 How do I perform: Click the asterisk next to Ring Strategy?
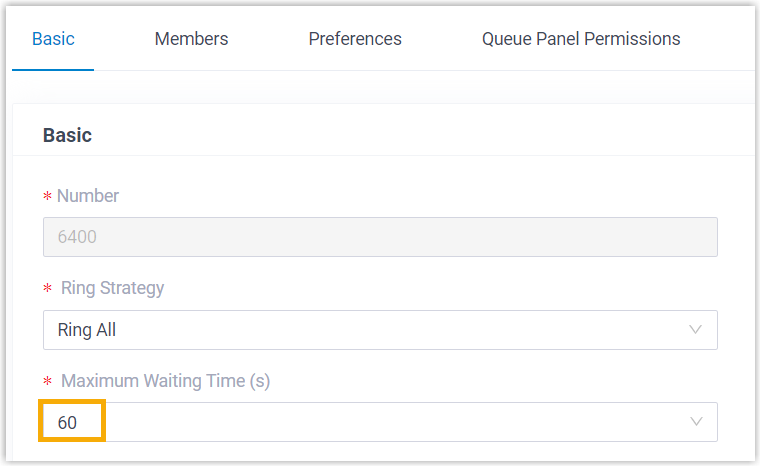tap(47, 289)
